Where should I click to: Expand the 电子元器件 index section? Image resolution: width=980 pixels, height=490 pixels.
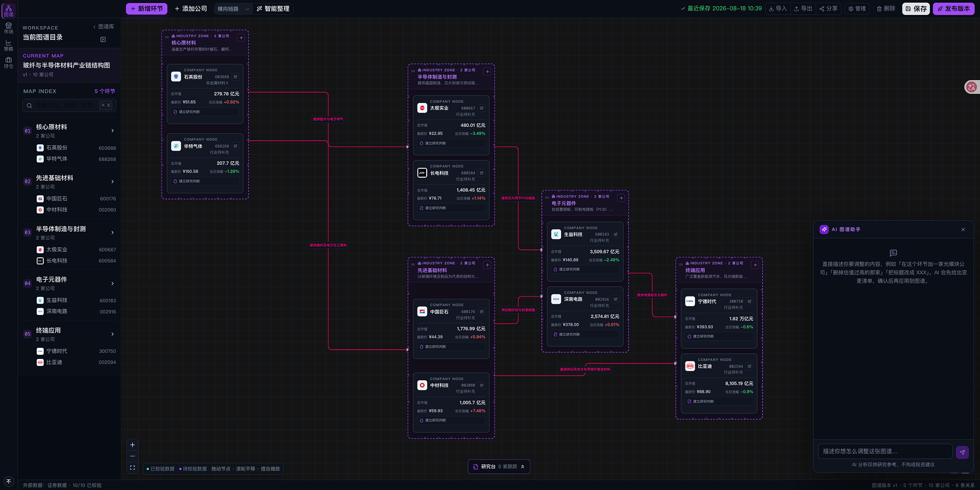click(112, 283)
